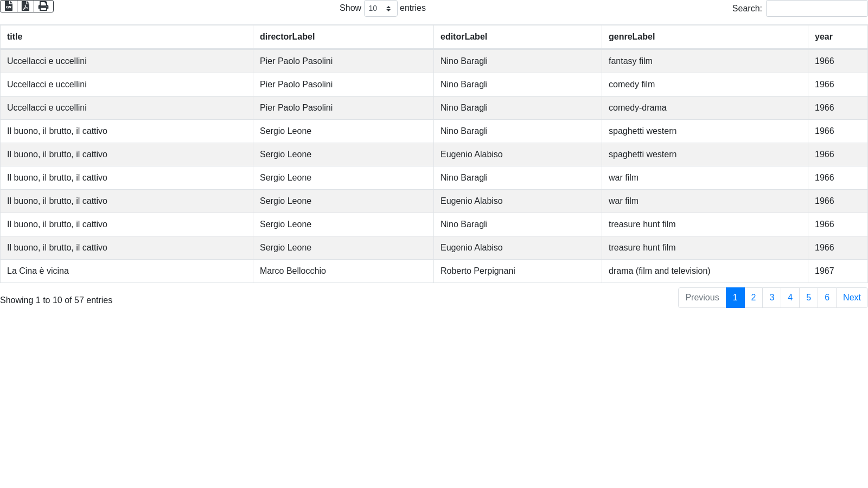Print the table using the printer icon
Image resolution: width=868 pixels, height=488 pixels.
coord(43,6)
